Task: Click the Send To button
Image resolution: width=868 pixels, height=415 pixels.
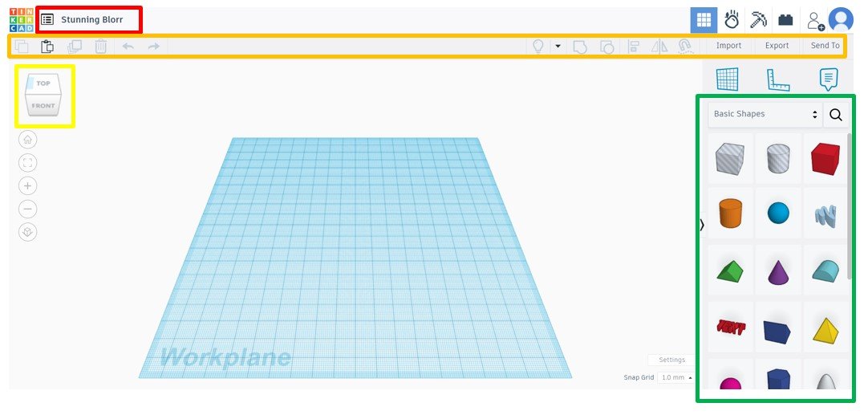Action: coord(825,46)
